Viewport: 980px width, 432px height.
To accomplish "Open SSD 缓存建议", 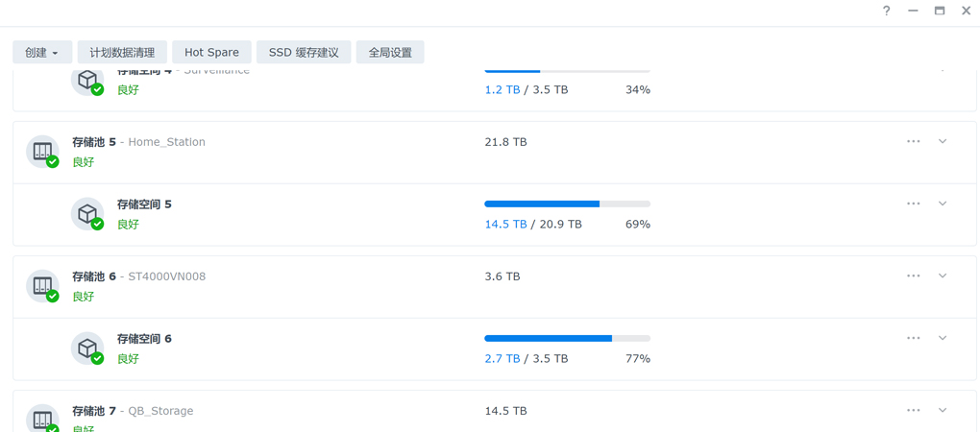I will [304, 53].
